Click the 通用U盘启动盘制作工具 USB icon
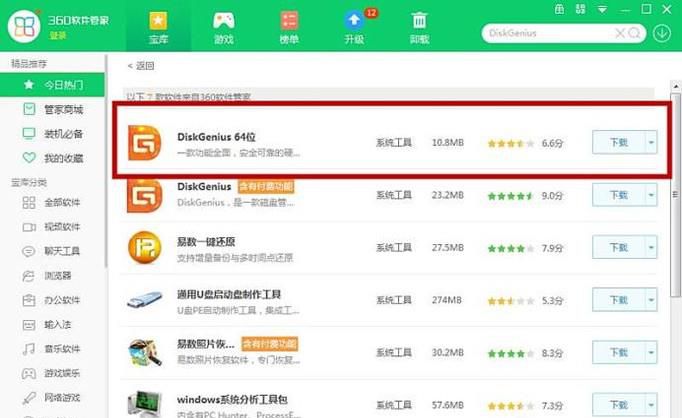Screen dimensions: 682x418 [x=144, y=299]
